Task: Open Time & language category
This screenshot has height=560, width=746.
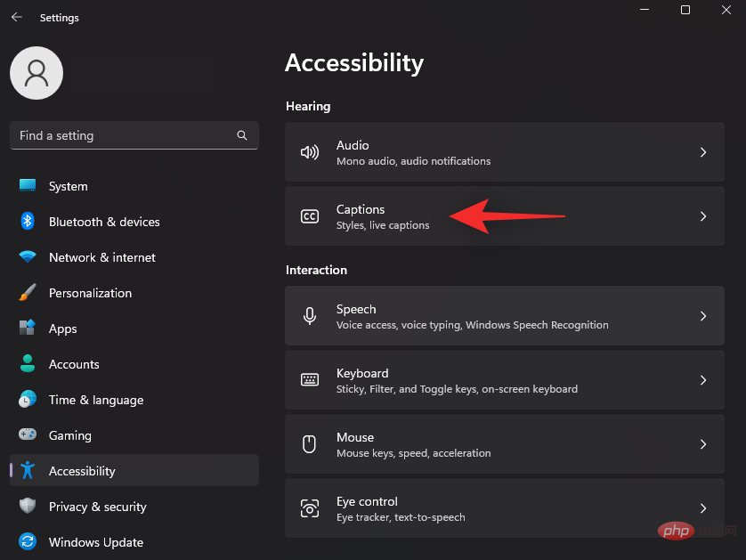Action: pyautogui.click(x=134, y=400)
